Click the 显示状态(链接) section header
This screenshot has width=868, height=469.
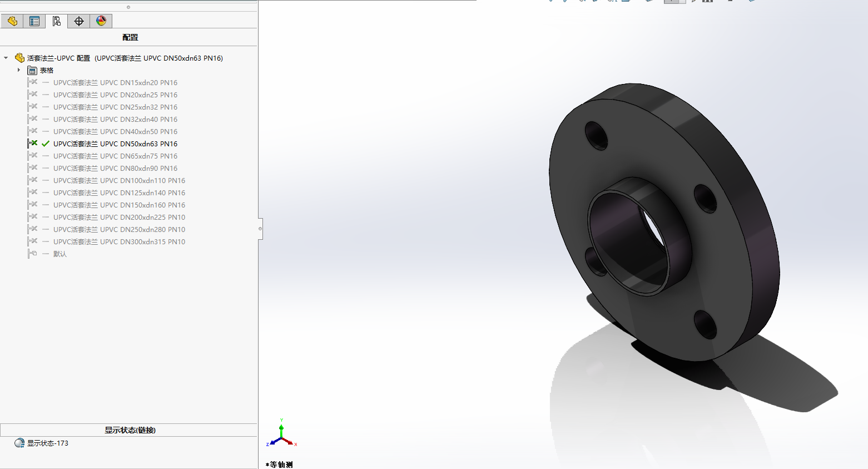pyautogui.click(x=130, y=430)
